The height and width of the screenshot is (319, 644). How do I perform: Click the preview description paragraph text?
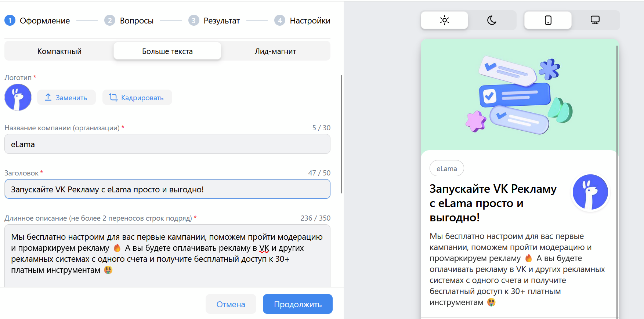point(517,269)
